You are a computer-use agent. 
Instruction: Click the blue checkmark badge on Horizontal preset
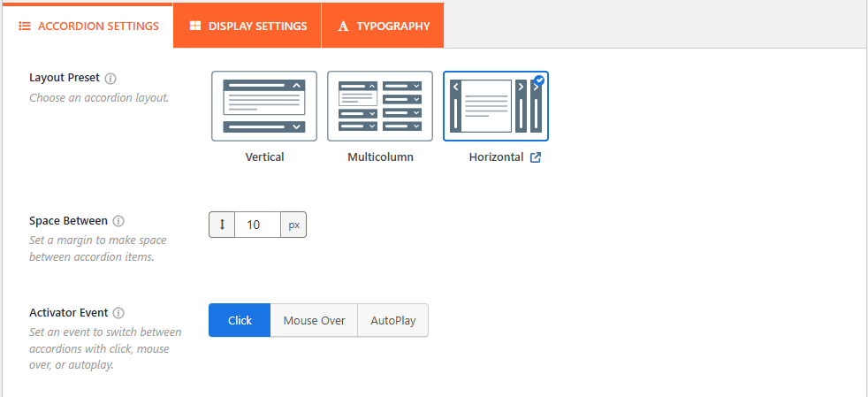tap(539, 80)
